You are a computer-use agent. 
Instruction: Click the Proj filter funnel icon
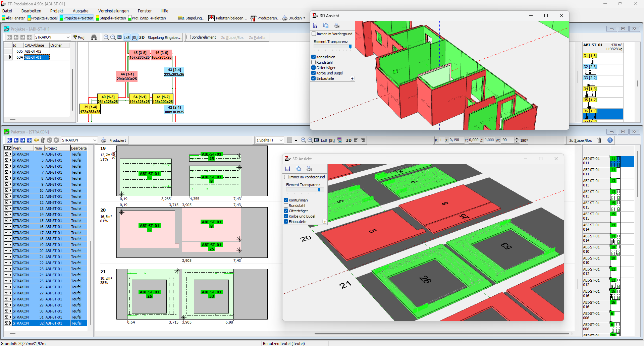(x=75, y=37)
